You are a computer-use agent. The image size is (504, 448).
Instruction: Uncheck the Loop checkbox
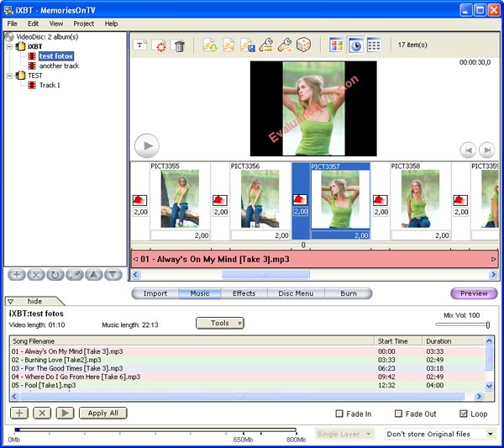[x=463, y=414]
